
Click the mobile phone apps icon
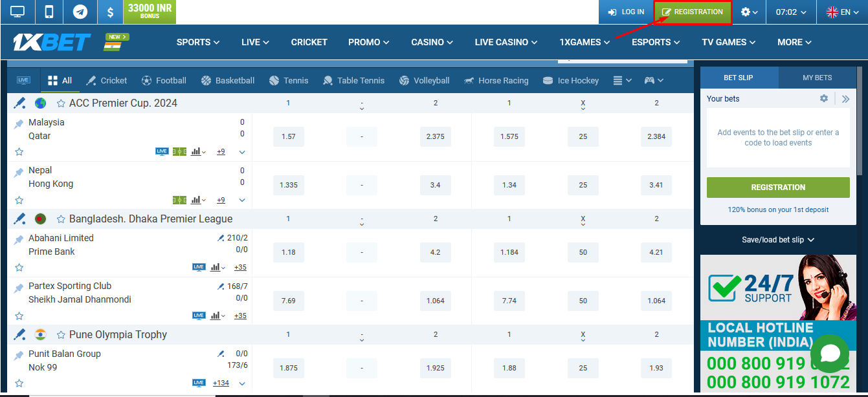click(x=49, y=12)
